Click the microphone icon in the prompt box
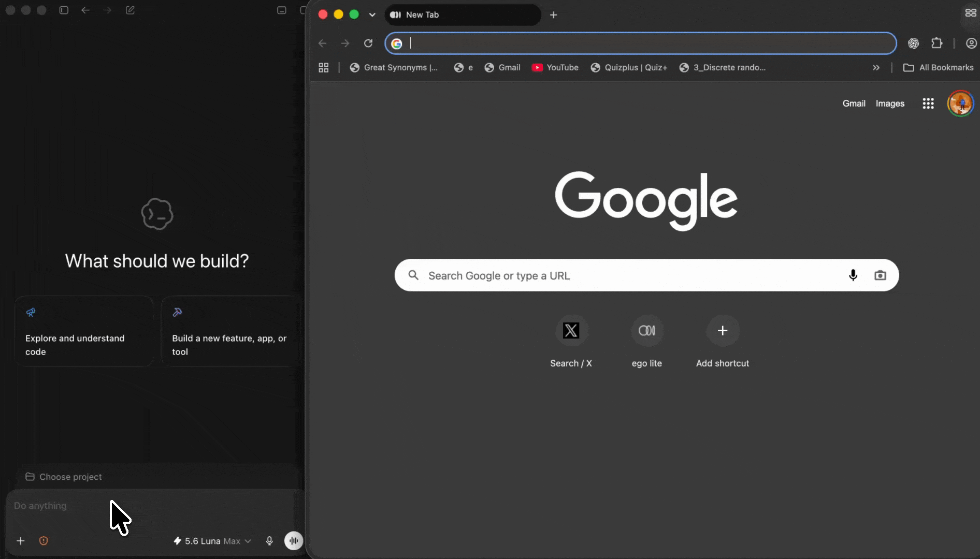The image size is (980, 559). click(269, 541)
